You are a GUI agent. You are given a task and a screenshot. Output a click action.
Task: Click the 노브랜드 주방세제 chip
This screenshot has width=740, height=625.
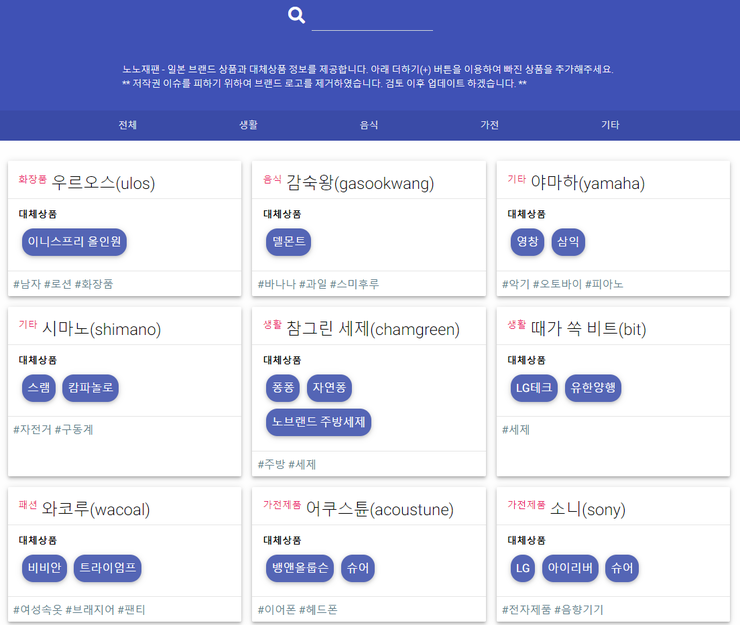coord(319,422)
